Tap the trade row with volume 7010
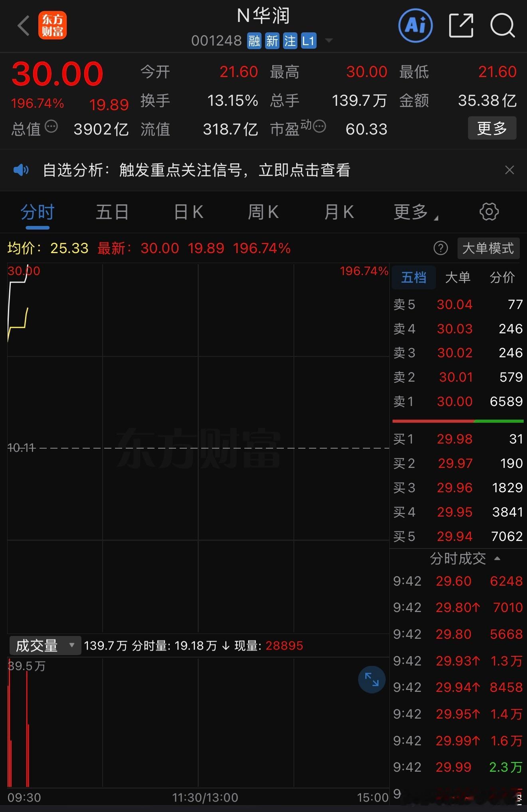Image resolution: width=527 pixels, height=812 pixels. (x=458, y=608)
